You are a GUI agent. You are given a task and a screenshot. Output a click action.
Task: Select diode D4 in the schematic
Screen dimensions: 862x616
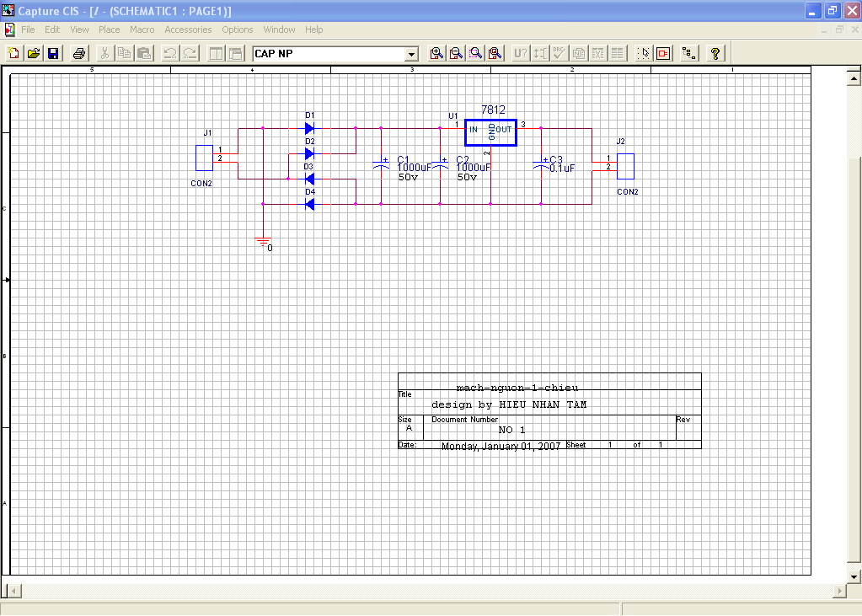pyautogui.click(x=309, y=204)
